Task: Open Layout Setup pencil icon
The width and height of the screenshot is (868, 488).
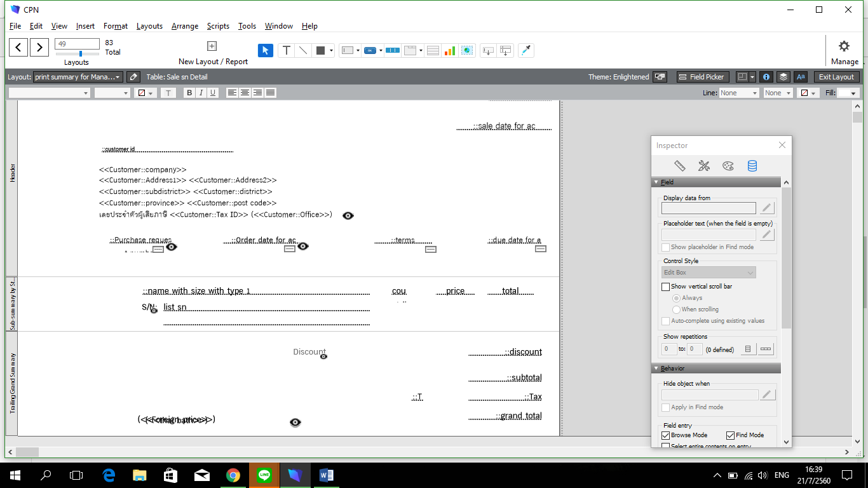Action: [x=133, y=77]
